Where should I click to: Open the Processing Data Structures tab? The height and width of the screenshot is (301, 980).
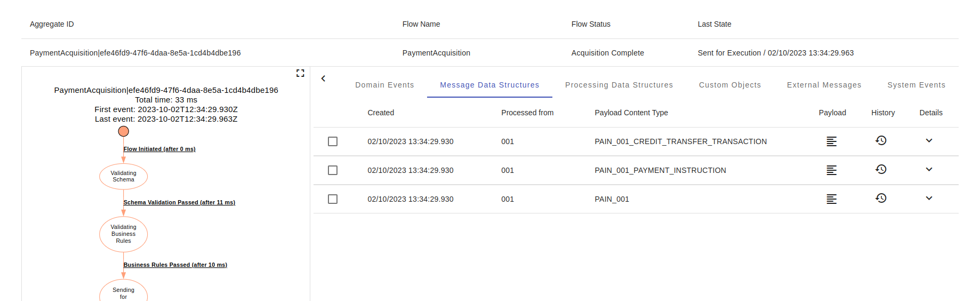pos(618,85)
